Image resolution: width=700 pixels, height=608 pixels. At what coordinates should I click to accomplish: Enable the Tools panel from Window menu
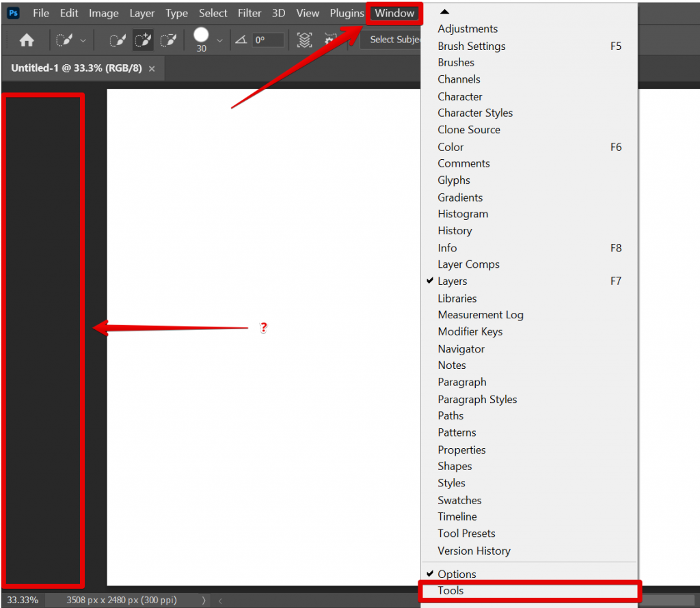tap(449, 590)
